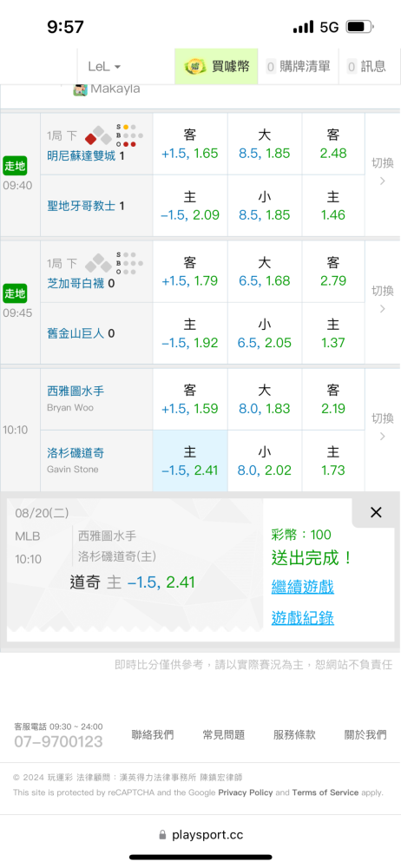Viewport: 401px width, 868px height.
Task: Tap pitcher name Gavin Stone
Action: click(x=73, y=469)
